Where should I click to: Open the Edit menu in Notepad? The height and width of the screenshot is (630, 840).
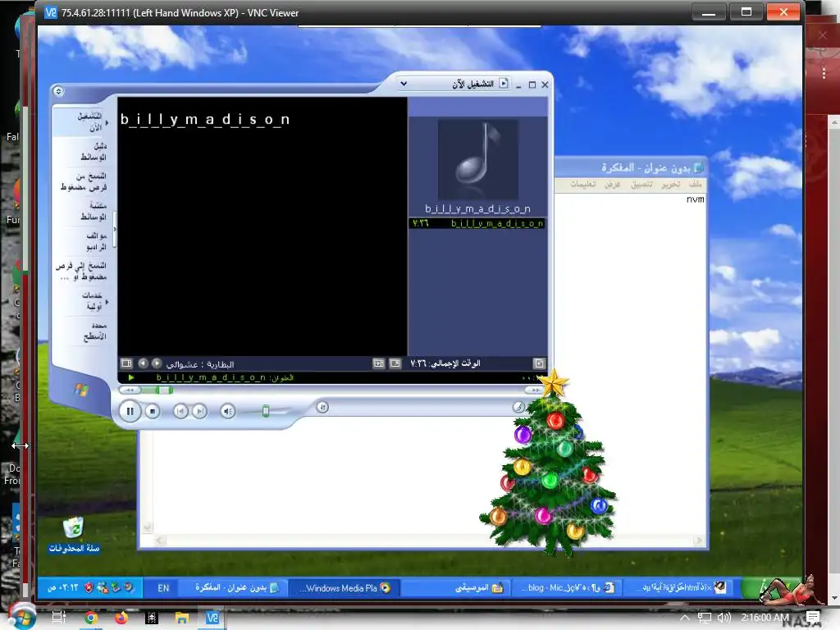(671, 185)
